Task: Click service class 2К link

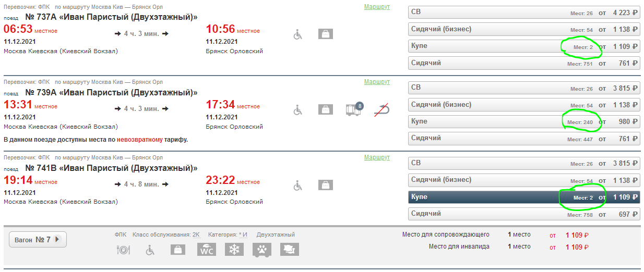Action: click(196, 235)
